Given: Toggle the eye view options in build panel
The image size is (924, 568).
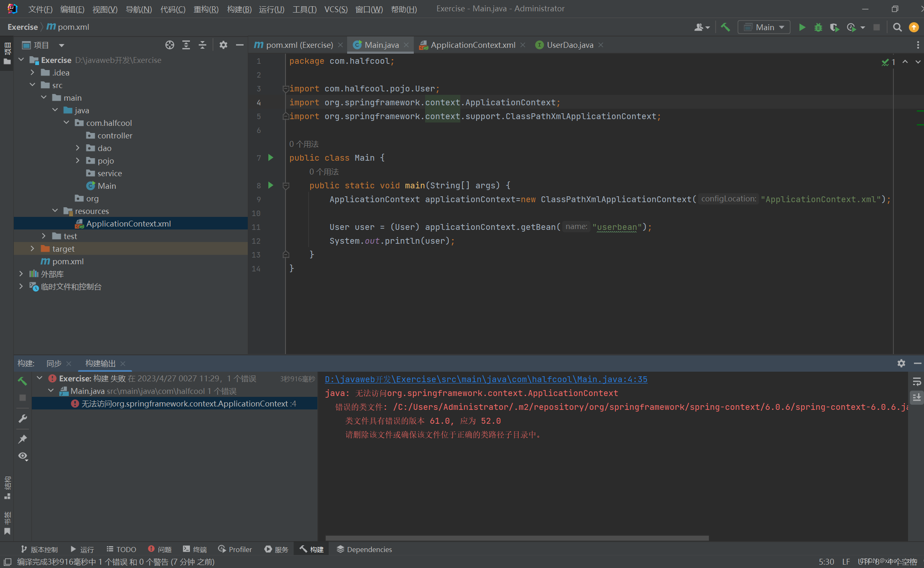Looking at the screenshot, I should (23, 456).
